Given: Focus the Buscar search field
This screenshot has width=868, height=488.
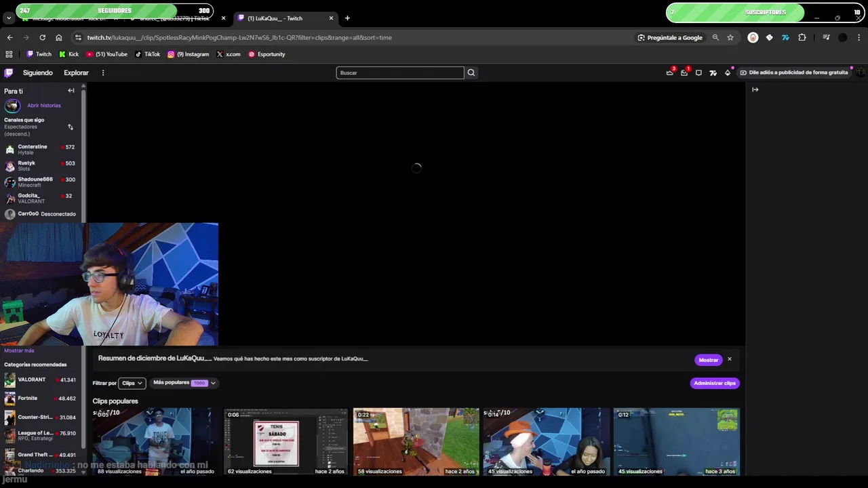Looking at the screenshot, I should pos(400,73).
